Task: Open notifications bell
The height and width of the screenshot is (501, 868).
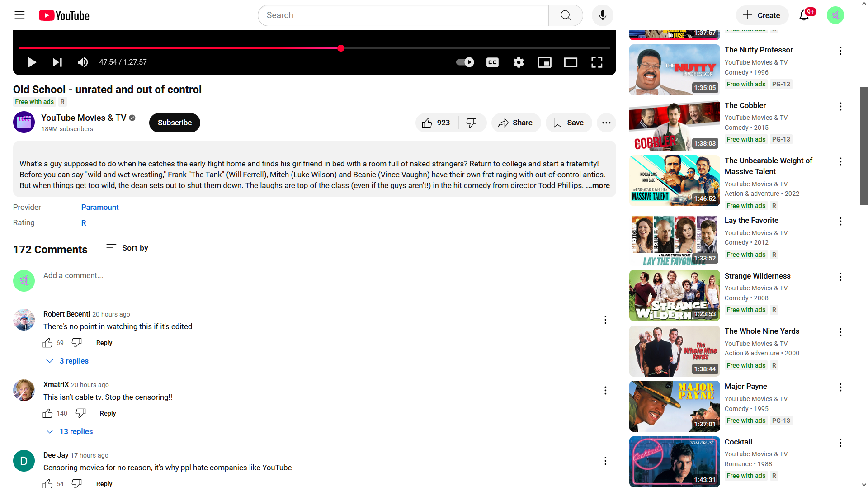Action: tap(804, 15)
